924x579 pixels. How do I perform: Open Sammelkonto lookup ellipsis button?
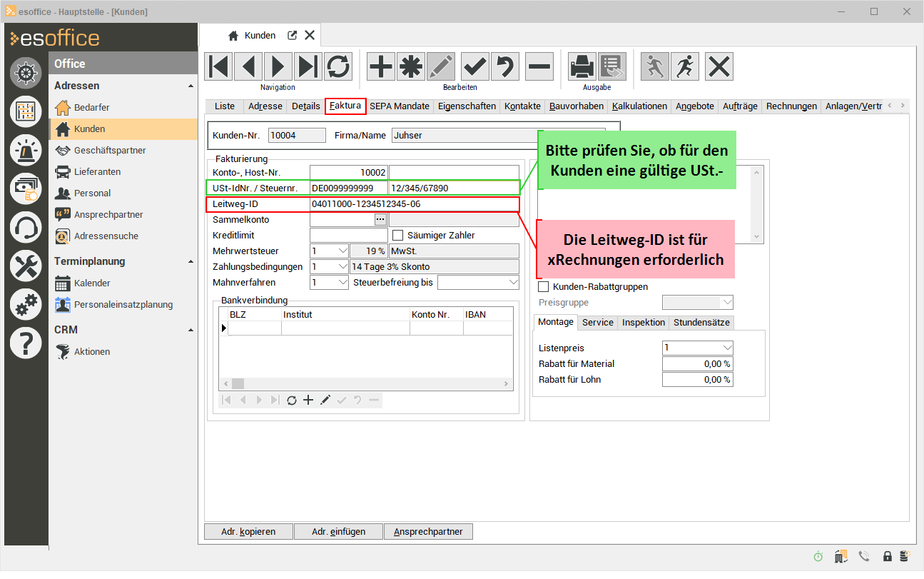pos(380,220)
